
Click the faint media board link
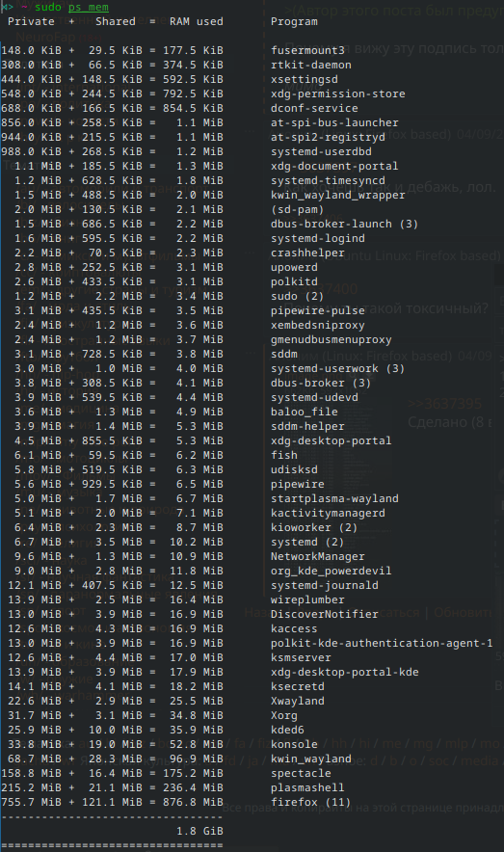point(479,760)
